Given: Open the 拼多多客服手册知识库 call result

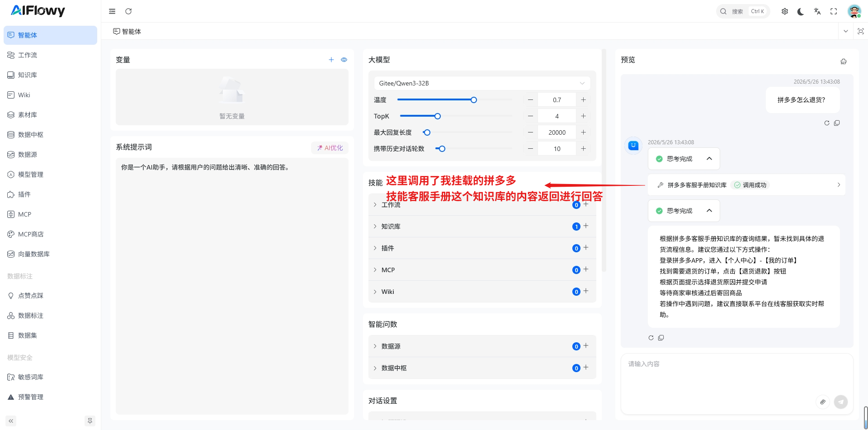Looking at the screenshot, I should click(746, 185).
